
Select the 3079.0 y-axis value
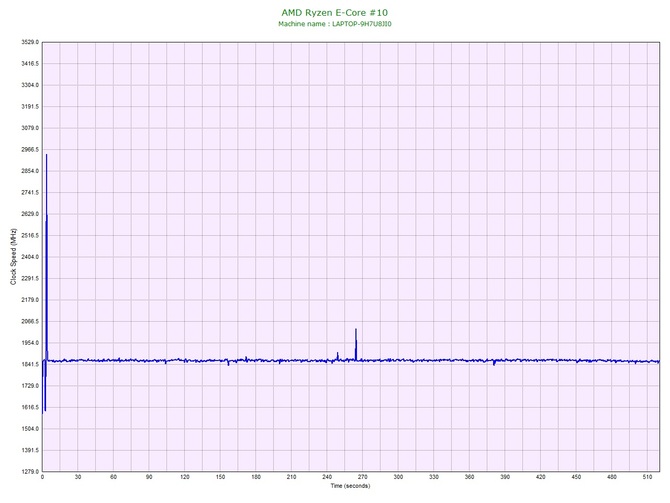(x=30, y=128)
